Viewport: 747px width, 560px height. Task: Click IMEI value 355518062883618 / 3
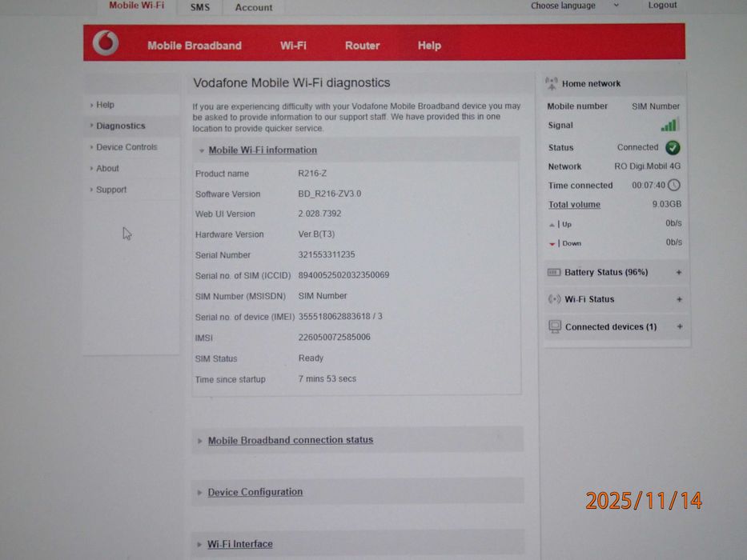point(340,317)
